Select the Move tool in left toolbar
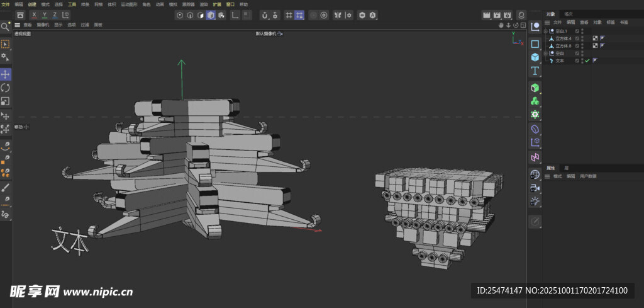This screenshot has height=308, width=644. [x=6, y=74]
